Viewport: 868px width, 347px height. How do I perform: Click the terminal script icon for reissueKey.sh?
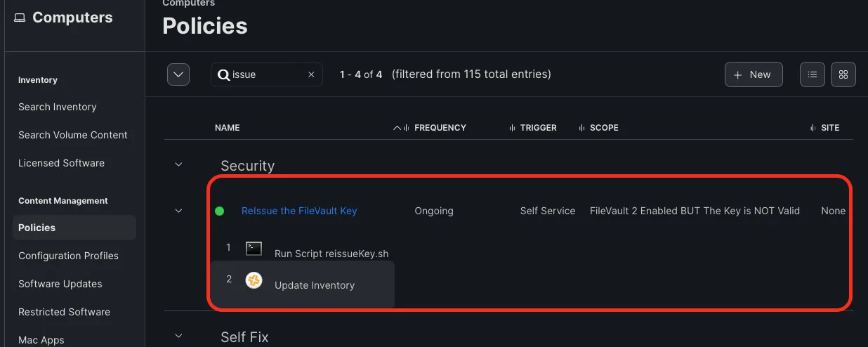click(x=254, y=248)
